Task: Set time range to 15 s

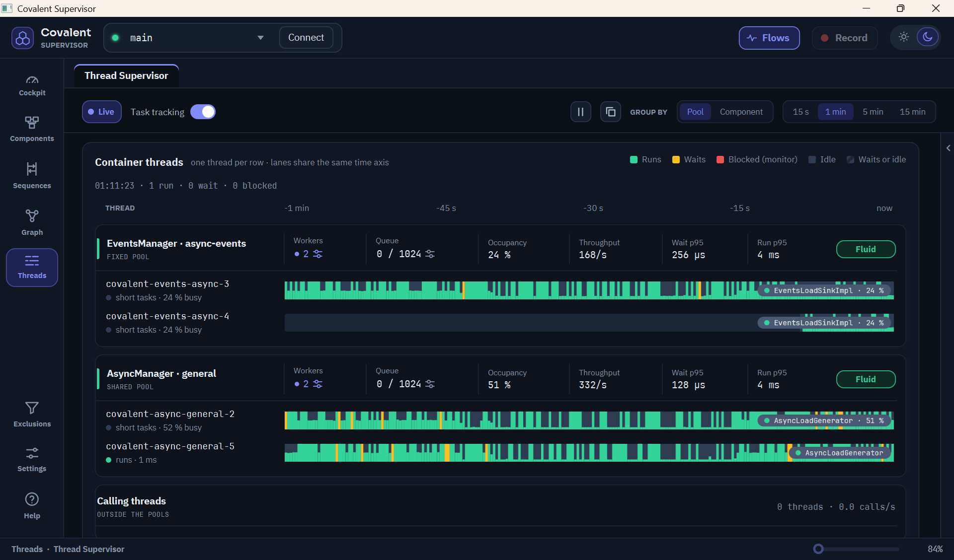Action: tap(800, 112)
